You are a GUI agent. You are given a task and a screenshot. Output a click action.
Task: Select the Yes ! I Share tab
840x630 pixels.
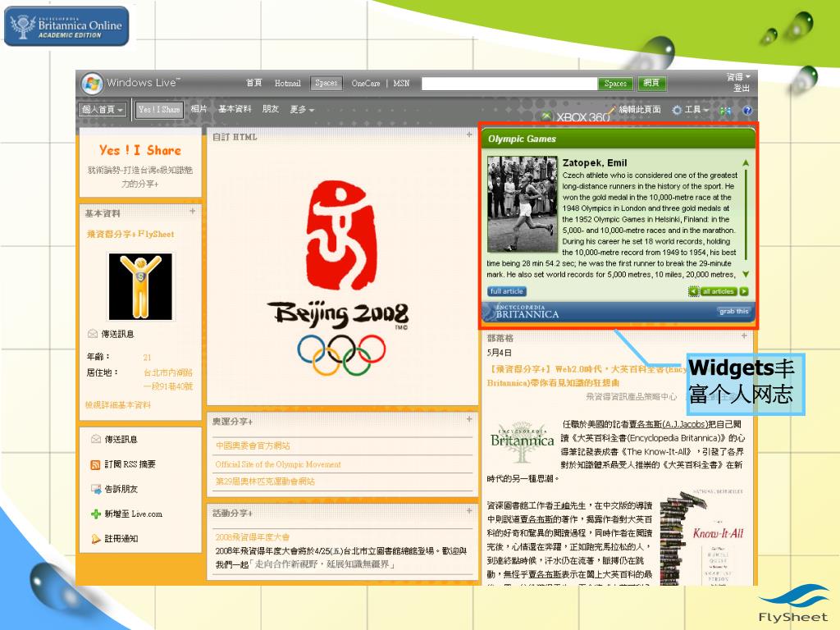[159, 110]
